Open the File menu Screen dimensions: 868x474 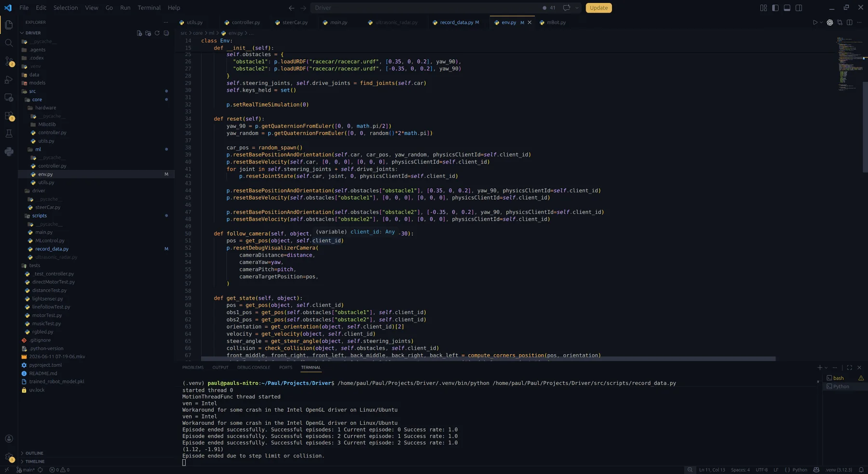[x=24, y=8]
